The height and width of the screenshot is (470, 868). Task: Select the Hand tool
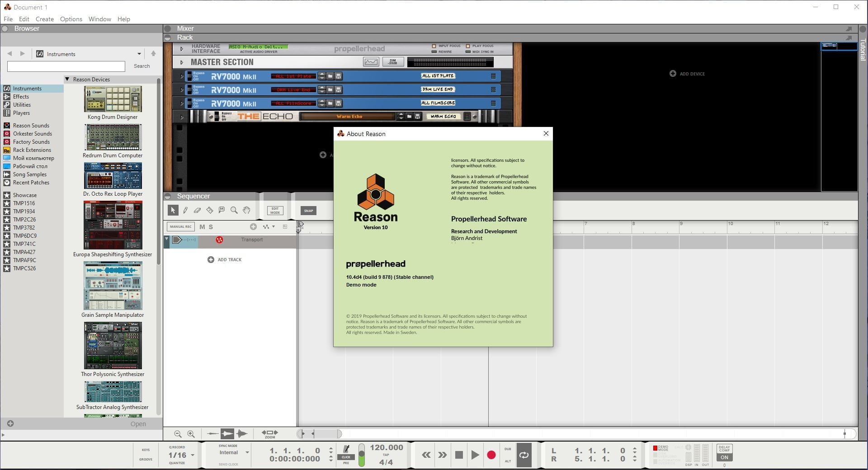click(x=246, y=210)
